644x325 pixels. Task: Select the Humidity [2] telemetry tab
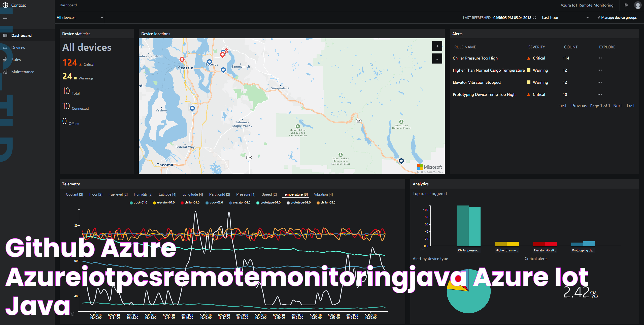143,194
